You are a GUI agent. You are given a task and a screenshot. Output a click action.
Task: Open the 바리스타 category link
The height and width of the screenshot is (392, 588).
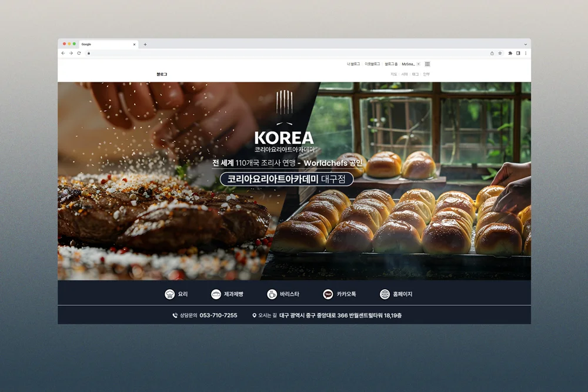(289, 294)
